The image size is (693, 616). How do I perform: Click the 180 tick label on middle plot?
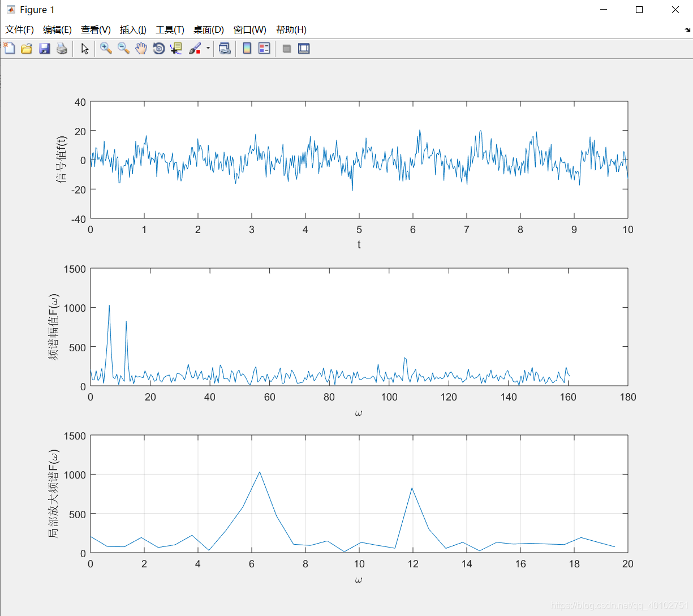[628, 397]
